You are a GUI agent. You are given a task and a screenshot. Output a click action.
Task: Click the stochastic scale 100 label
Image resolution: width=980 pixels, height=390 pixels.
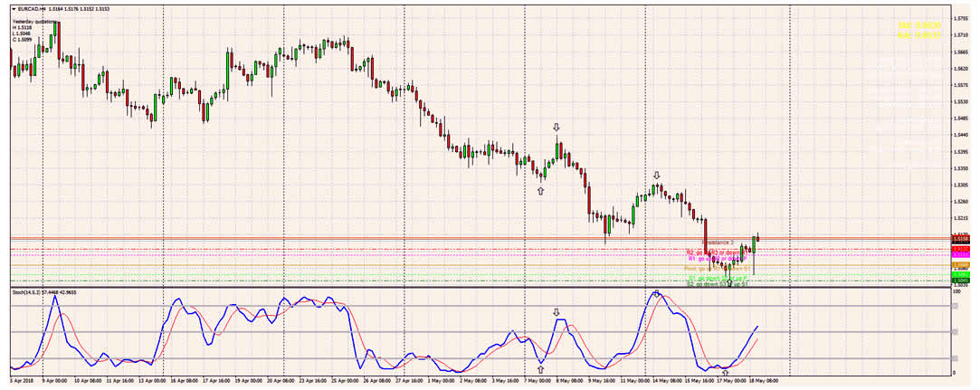tap(956, 292)
